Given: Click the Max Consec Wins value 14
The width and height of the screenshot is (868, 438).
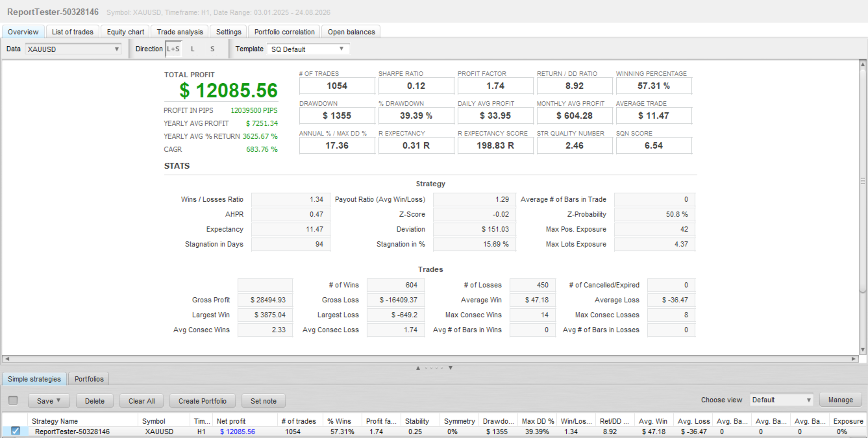Looking at the screenshot, I should pos(533,315).
